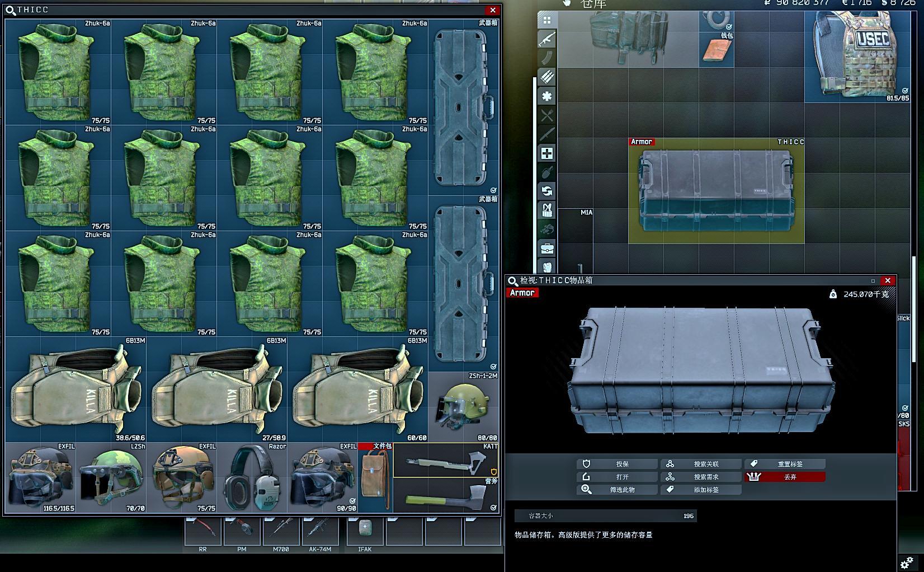The width and height of the screenshot is (924, 572).
Task: Click the red Armor tag in inspect window
Action: [x=522, y=293]
